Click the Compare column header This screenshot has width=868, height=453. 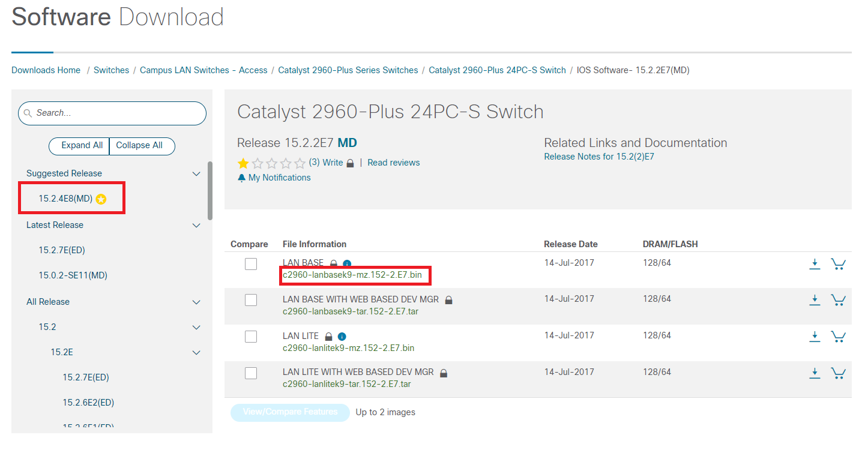click(x=249, y=244)
